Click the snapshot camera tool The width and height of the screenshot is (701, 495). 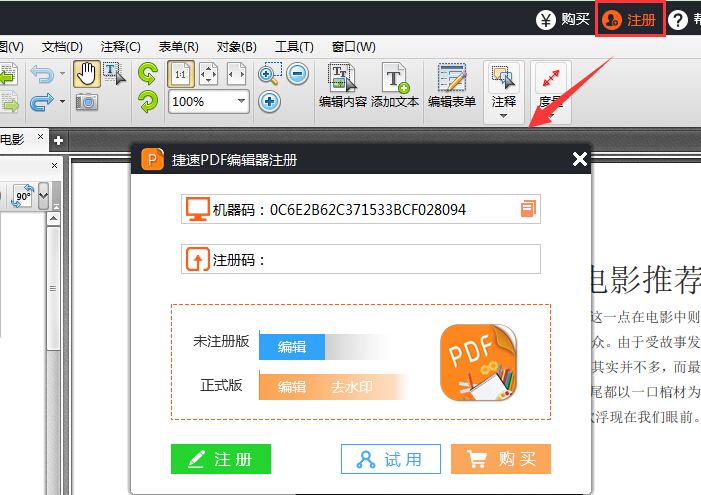(x=87, y=102)
